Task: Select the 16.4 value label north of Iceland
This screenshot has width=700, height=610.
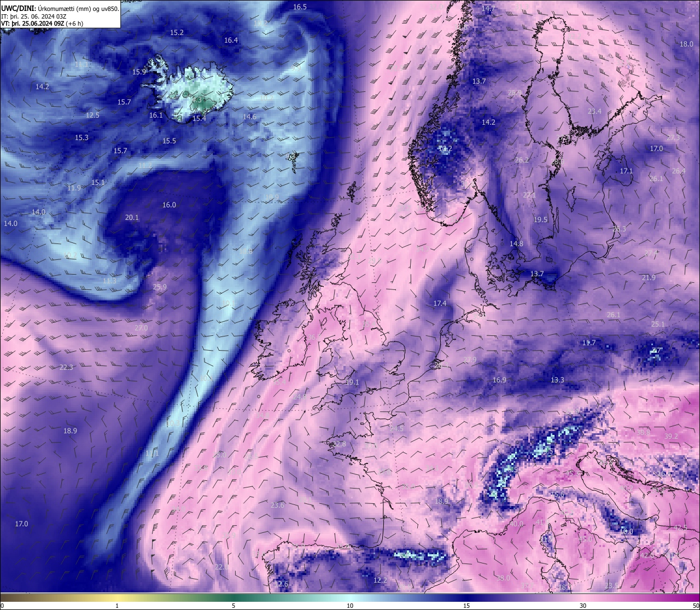Action: pos(231,40)
